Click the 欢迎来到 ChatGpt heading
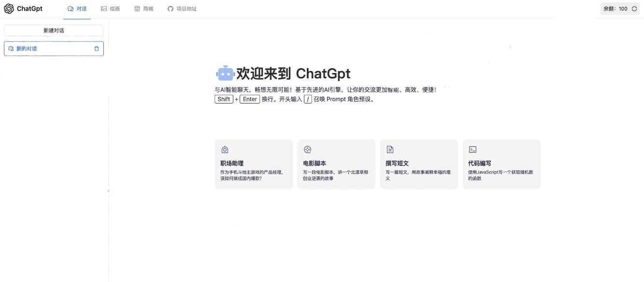Viewport: 644px width, 282px height. coord(293,74)
